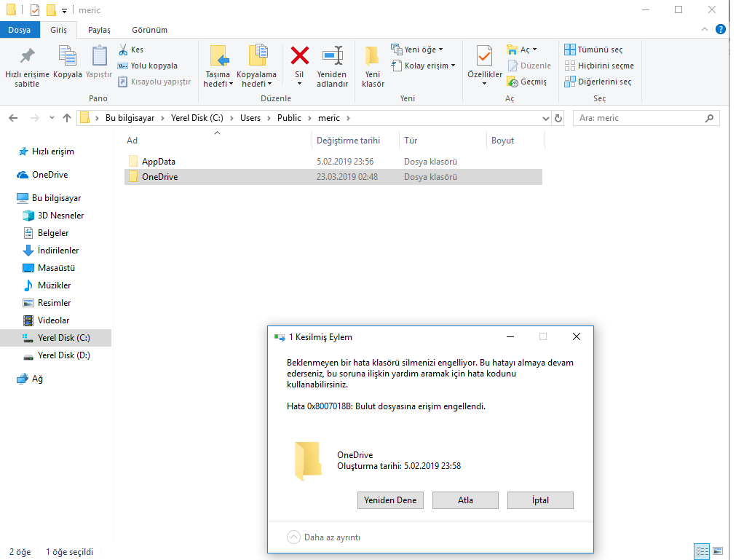Sort by the Tür column header

pos(443,141)
